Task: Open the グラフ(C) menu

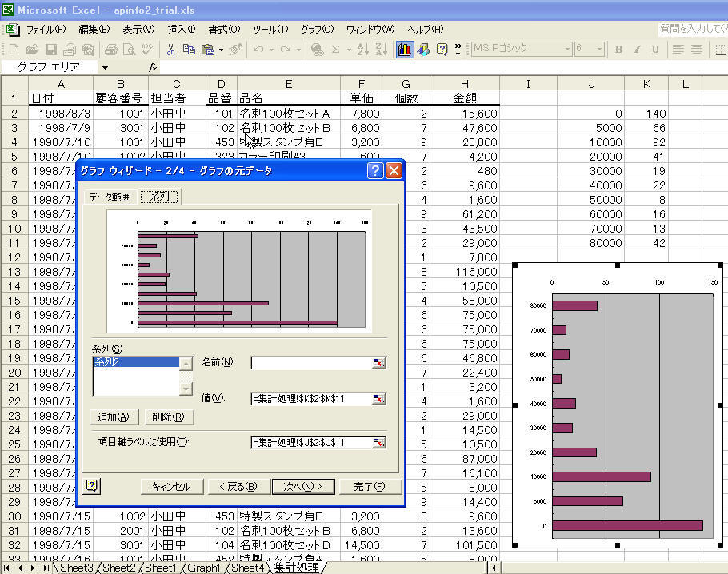Action: pyautogui.click(x=317, y=30)
